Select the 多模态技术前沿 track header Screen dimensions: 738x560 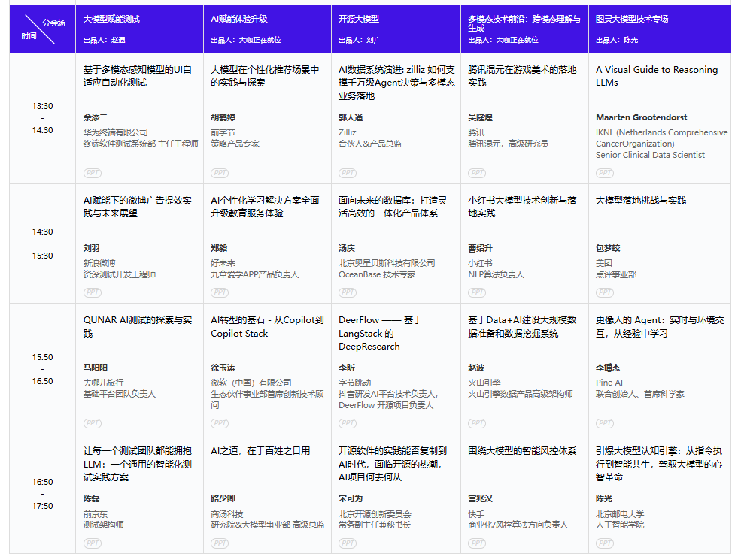click(x=524, y=23)
